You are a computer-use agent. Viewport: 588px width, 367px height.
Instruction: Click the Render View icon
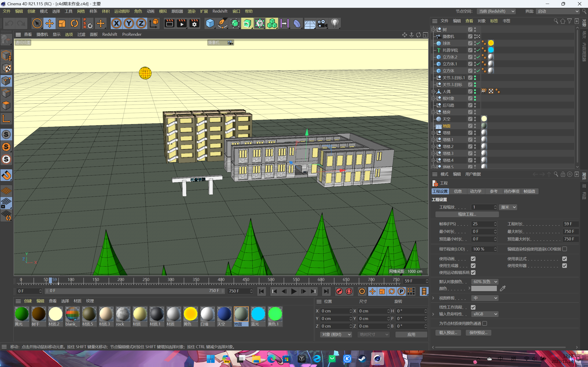point(169,23)
